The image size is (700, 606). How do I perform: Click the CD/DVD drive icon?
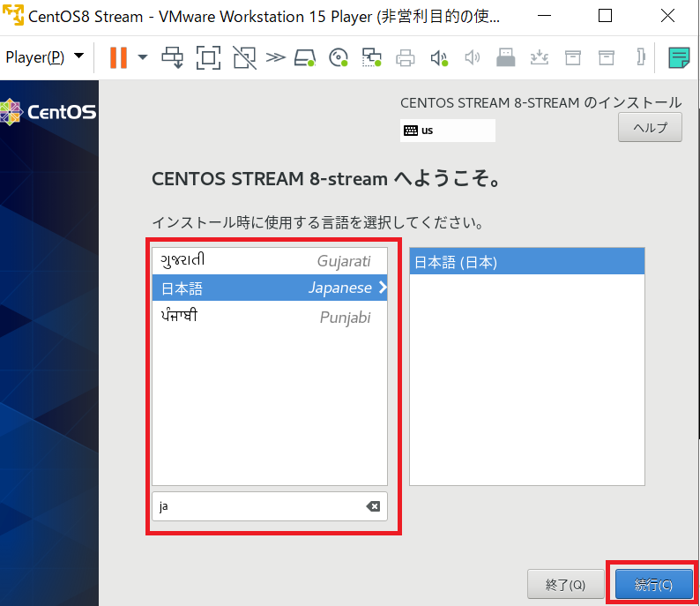coord(338,58)
